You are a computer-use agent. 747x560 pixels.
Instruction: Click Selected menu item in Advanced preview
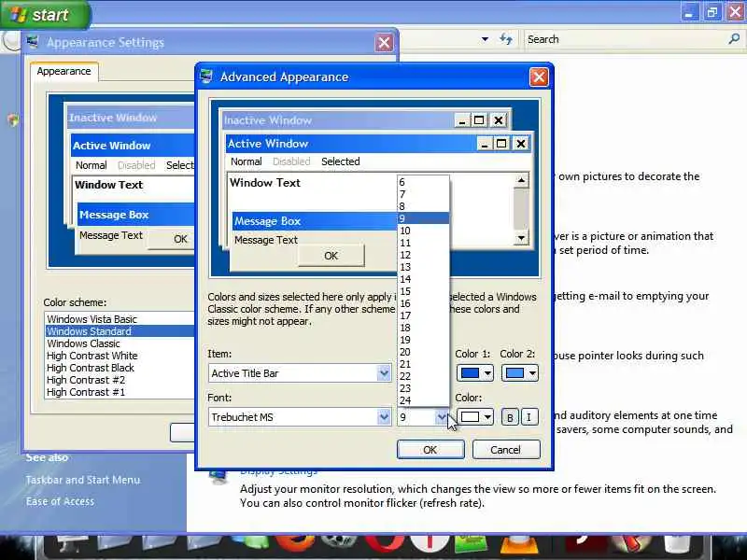pyautogui.click(x=341, y=161)
